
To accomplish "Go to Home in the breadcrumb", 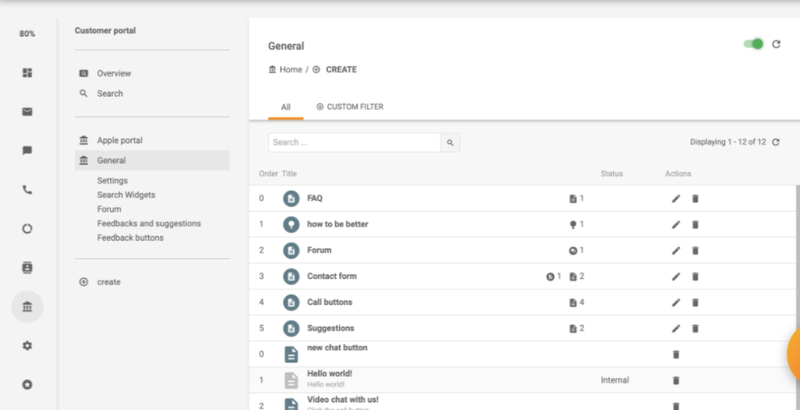I will pos(285,69).
